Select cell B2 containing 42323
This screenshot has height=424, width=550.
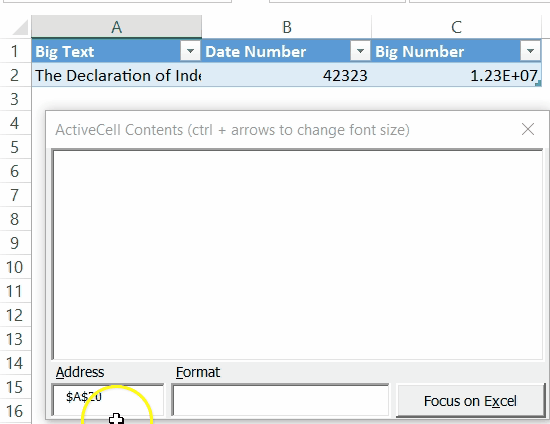click(x=287, y=75)
